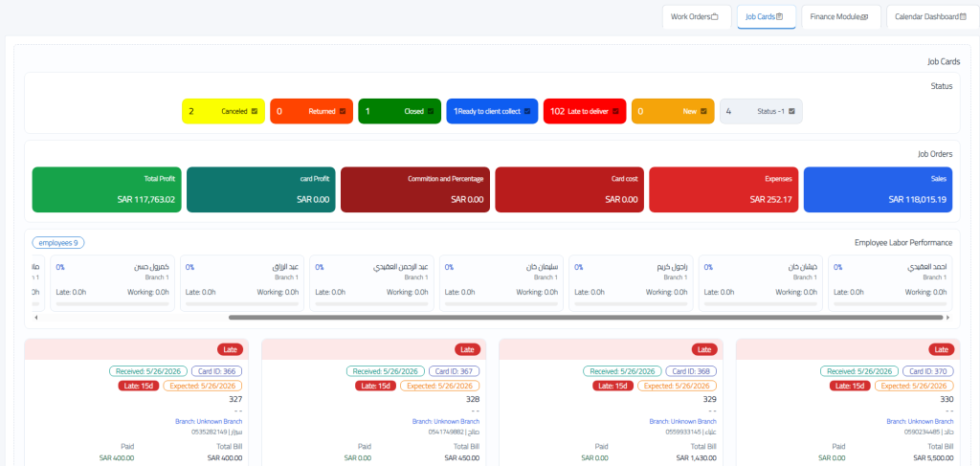Screen dimensions: 980x466
Task: Click the Card ID: 367 badge
Action: 455,371
